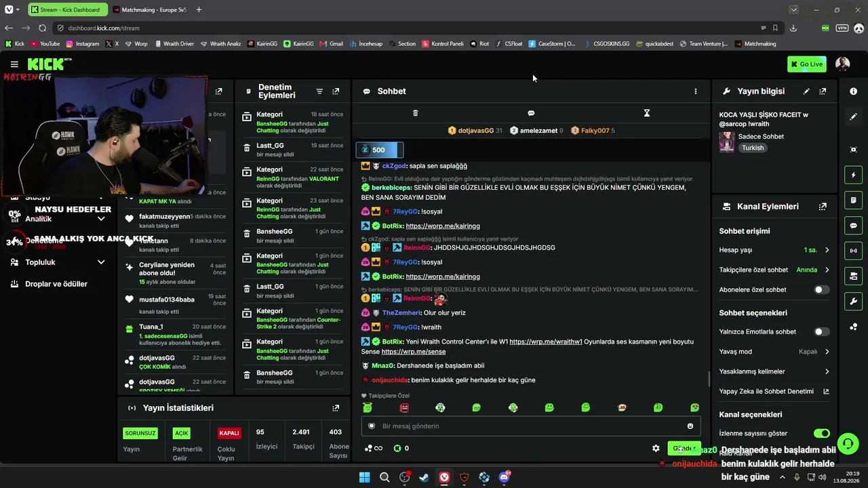Open the chat bubble icon under Sohbet
This screenshot has width=868, height=488.
531,113
